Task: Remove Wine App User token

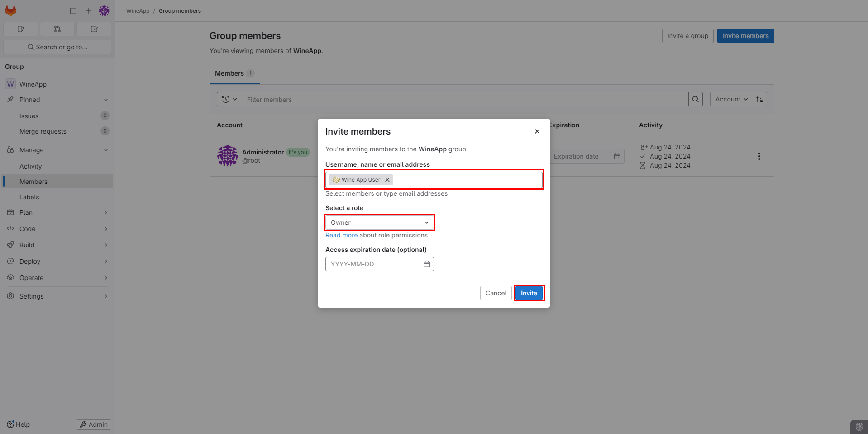Action: pos(387,180)
